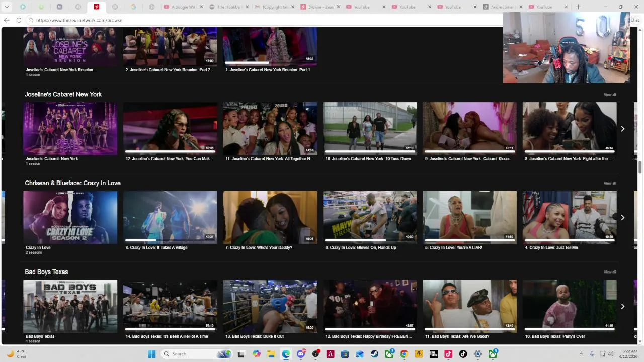Advance the Bad Boys Texas carousel right
Image resolution: width=644 pixels, height=362 pixels.
coord(622,306)
